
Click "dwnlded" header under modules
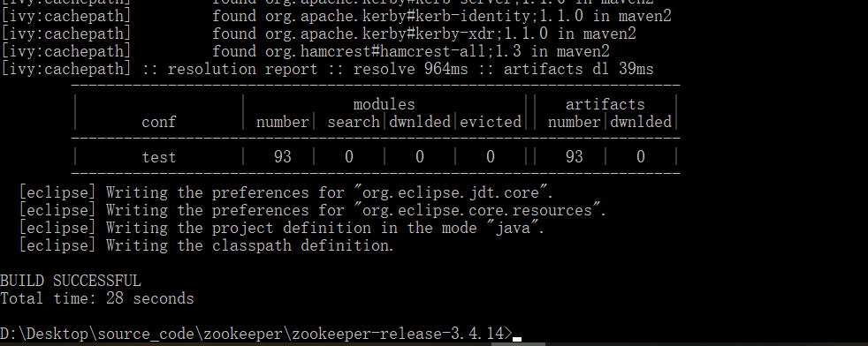tap(420, 122)
